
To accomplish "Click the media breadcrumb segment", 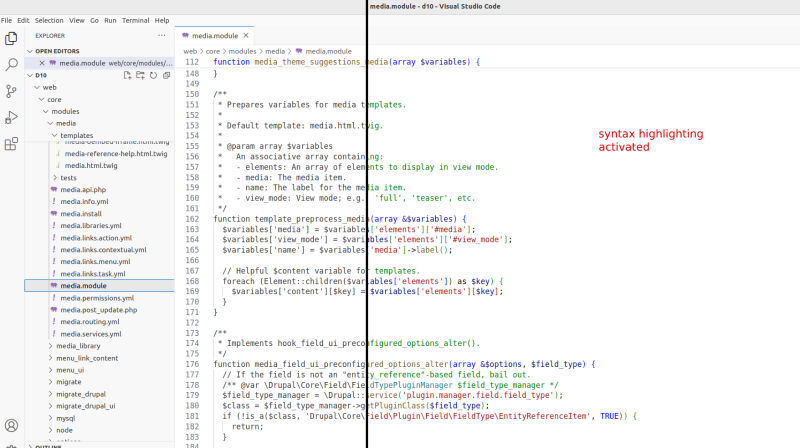I will 275,51.
